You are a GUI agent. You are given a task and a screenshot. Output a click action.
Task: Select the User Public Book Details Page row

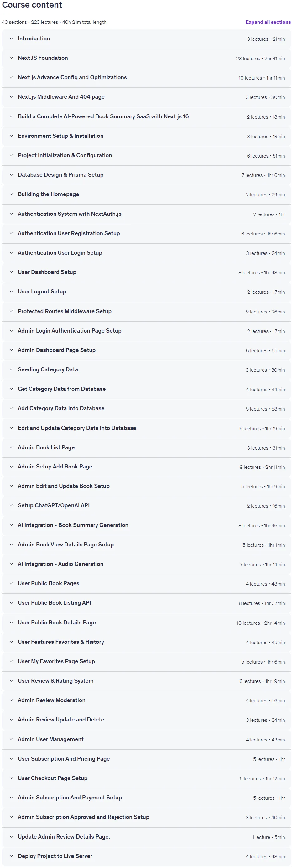click(x=146, y=623)
